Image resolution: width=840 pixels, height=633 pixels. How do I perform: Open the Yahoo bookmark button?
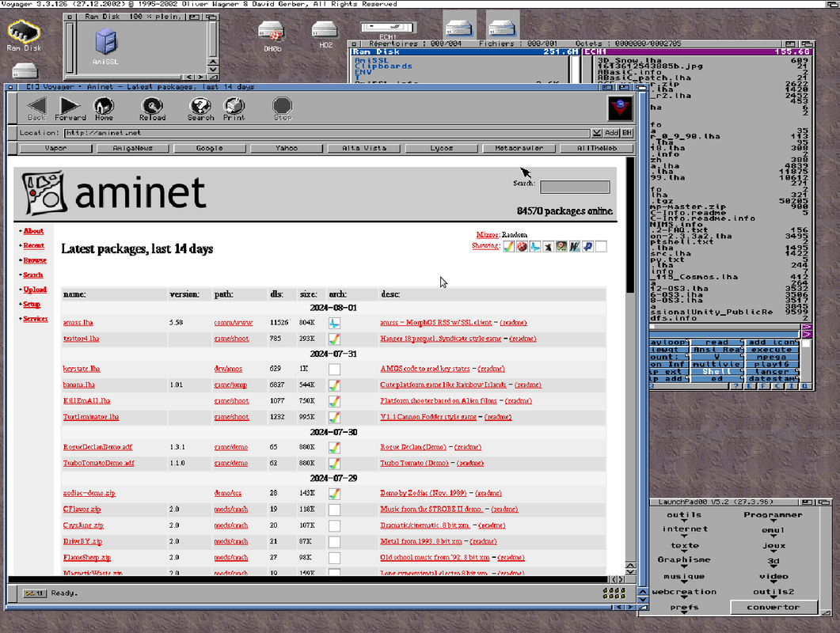pyautogui.click(x=287, y=148)
